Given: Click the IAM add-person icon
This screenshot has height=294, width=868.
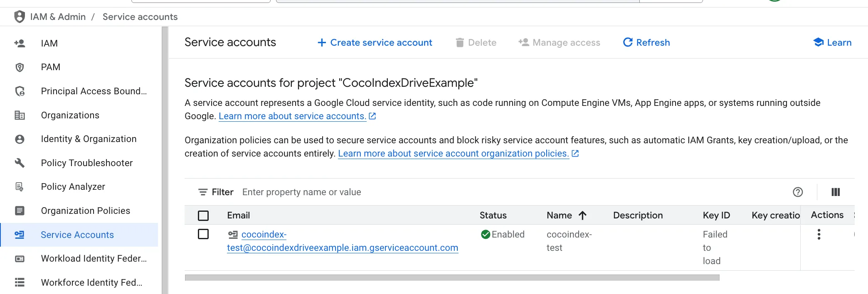Looking at the screenshot, I should 20,43.
